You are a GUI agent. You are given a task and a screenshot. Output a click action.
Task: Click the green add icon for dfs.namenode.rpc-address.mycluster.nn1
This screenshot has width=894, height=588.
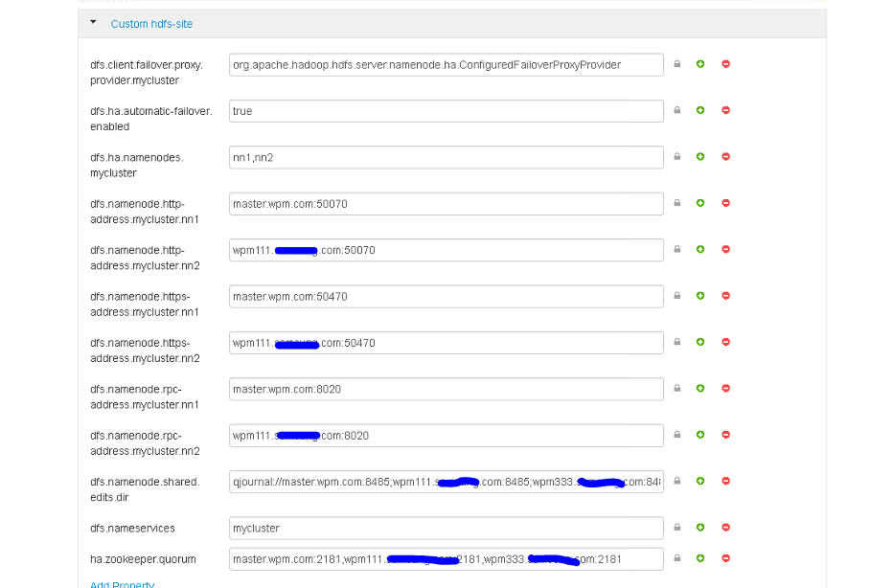point(700,389)
